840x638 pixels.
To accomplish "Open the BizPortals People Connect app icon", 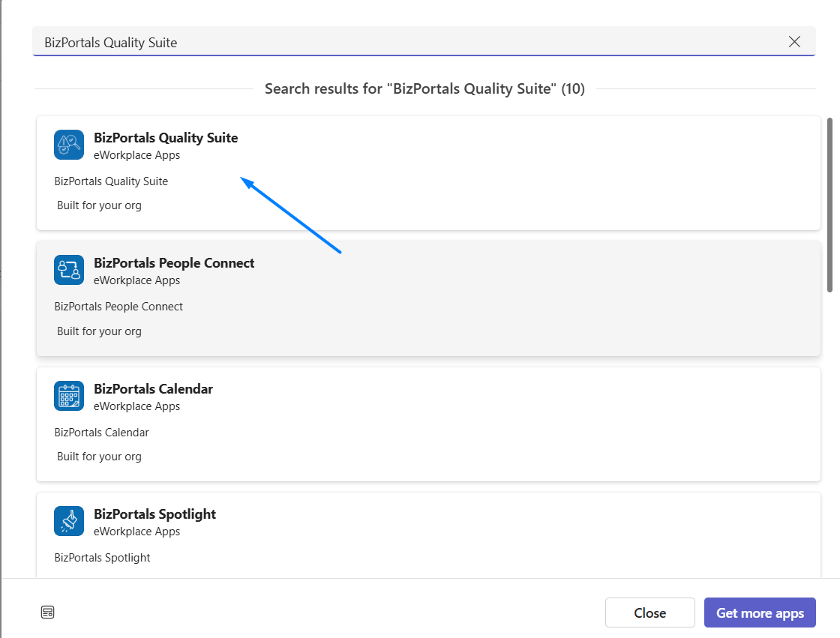I will (69, 270).
